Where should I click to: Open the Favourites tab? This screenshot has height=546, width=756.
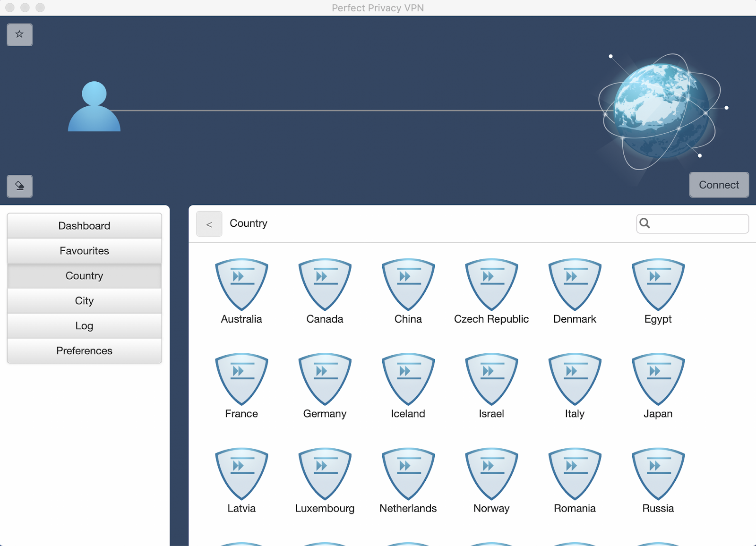[x=84, y=251]
